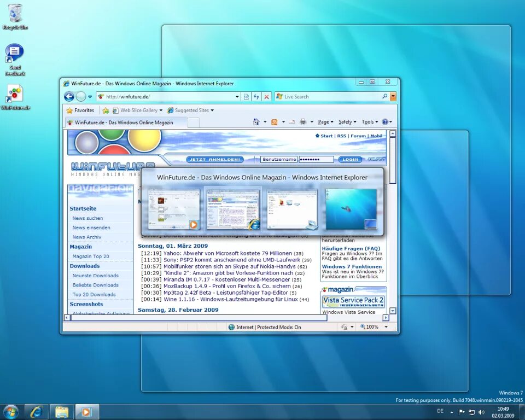The width and height of the screenshot is (525, 420).
Task: Open the Favorites star button
Action: [x=80, y=110]
